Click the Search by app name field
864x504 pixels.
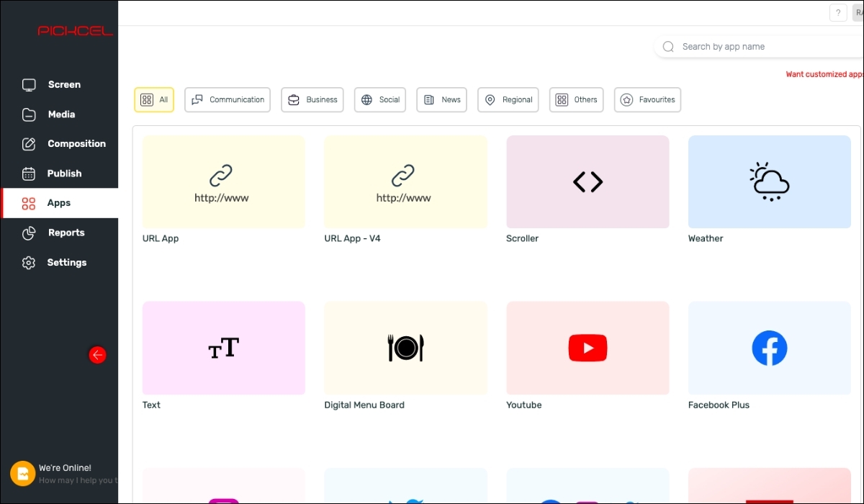(x=759, y=47)
